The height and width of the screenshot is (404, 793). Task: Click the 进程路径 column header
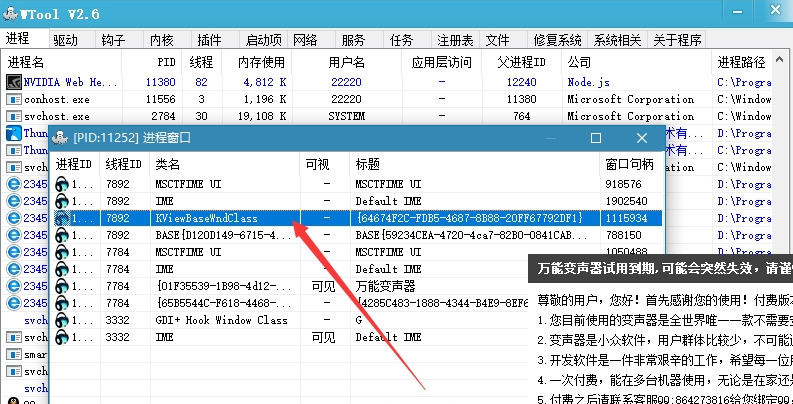click(741, 62)
